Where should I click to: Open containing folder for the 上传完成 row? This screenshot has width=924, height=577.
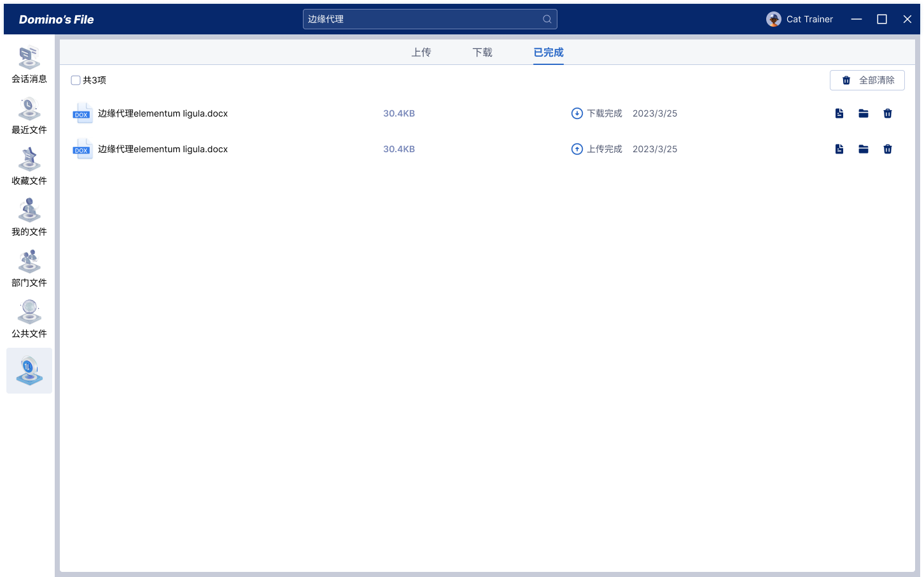point(864,149)
